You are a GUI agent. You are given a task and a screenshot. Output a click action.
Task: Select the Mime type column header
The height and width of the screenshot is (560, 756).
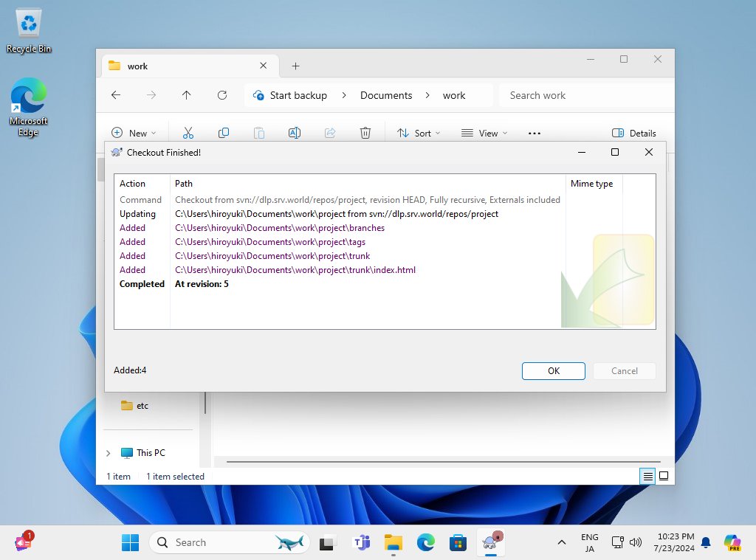pyautogui.click(x=594, y=184)
